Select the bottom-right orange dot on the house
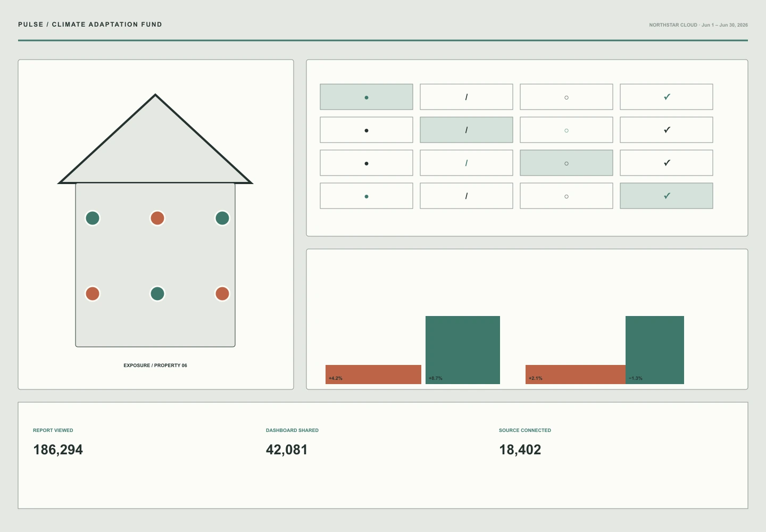 click(x=222, y=294)
